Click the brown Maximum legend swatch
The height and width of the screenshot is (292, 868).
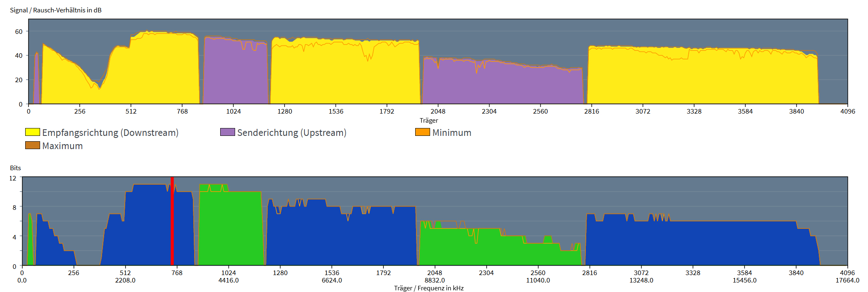pyautogui.click(x=33, y=145)
